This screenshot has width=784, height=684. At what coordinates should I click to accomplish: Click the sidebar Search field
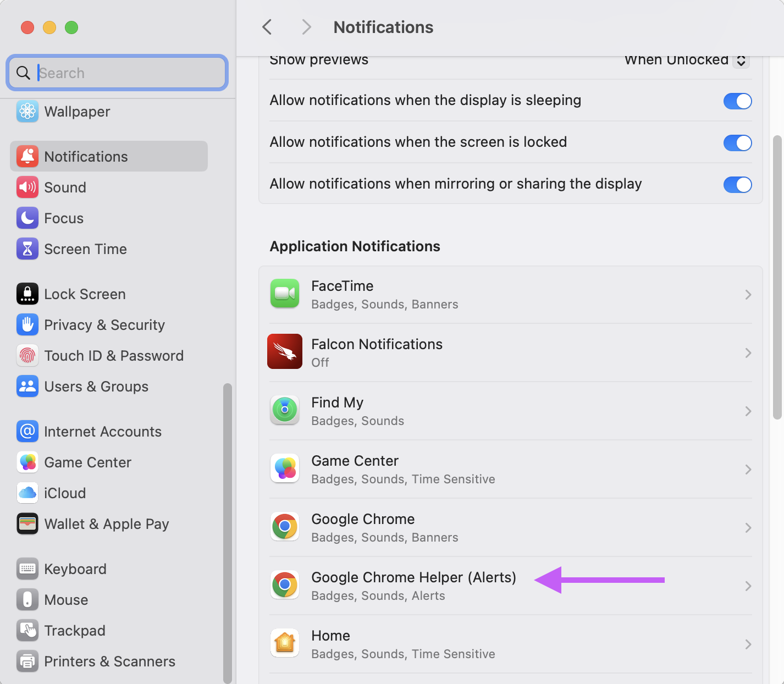(117, 73)
